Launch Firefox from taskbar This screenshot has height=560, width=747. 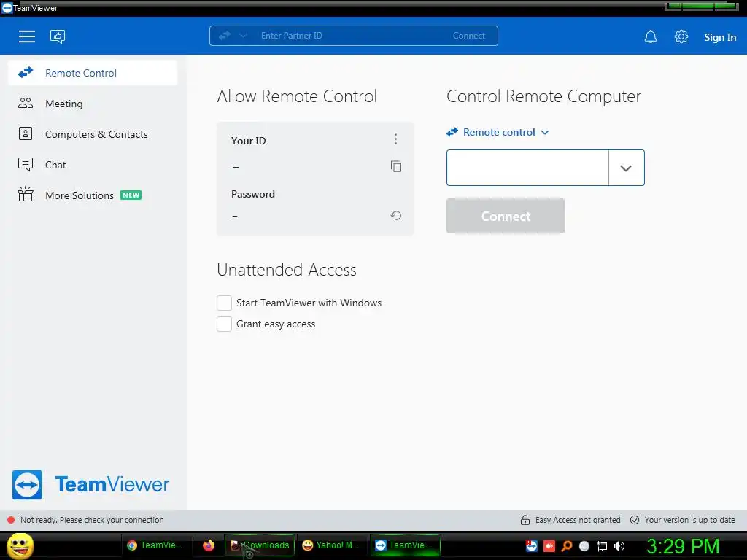pos(208,545)
